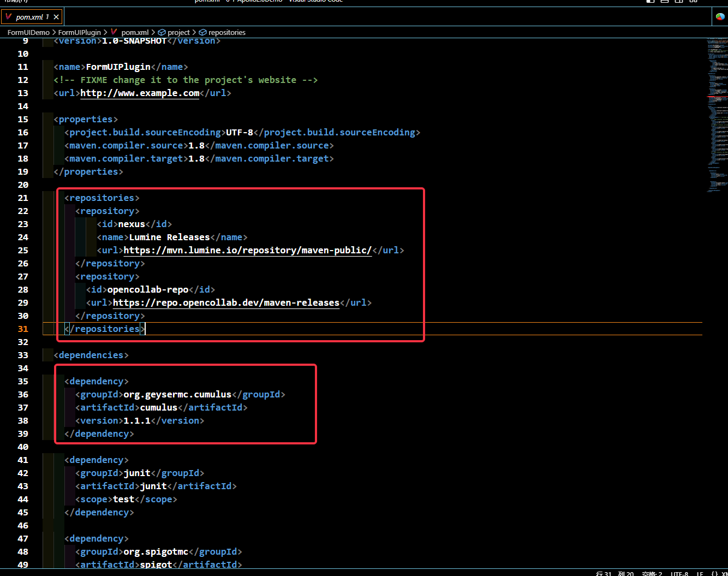Click the closing repositories tag

(105, 329)
